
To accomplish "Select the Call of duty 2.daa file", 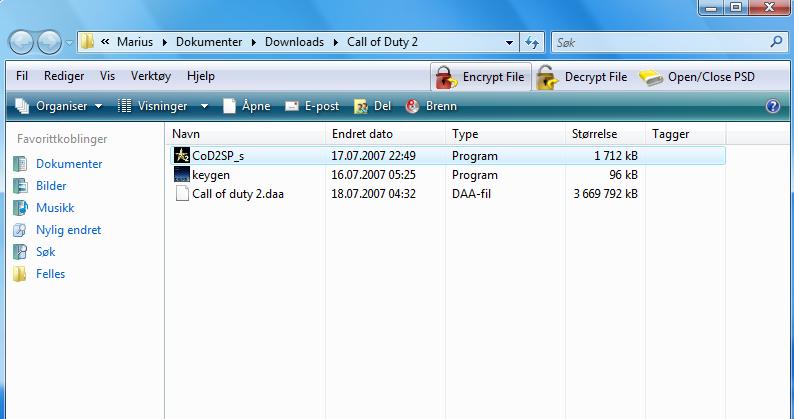I will [237, 194].
